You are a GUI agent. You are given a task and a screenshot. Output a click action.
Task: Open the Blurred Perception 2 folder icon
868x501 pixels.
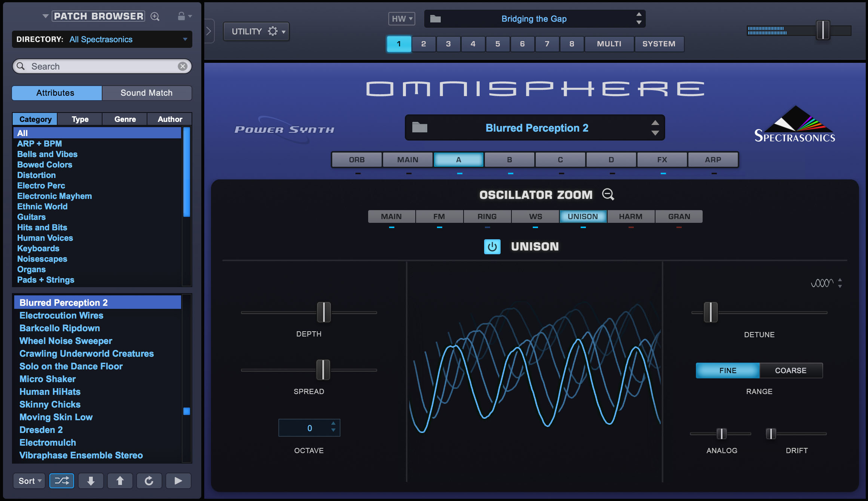pyautogui.click(x=419, y=127)
